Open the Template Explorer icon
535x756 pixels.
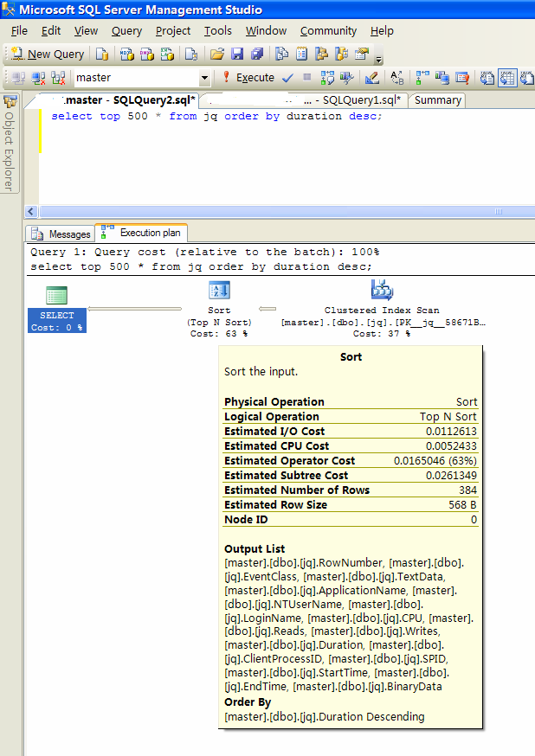coord(342,54)
